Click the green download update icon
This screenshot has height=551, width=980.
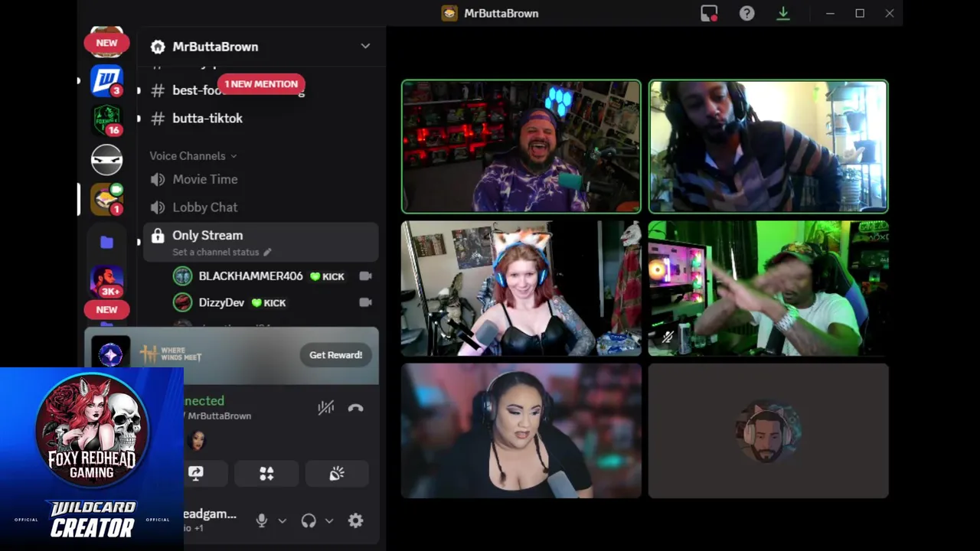(782, 14)
